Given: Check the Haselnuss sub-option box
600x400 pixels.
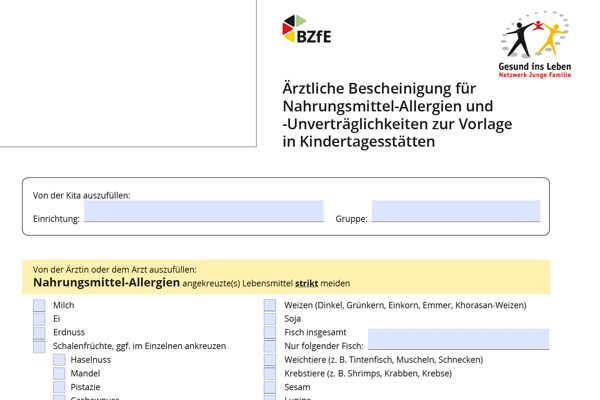Looking at the screenshot, I should [x=59, y=359].
